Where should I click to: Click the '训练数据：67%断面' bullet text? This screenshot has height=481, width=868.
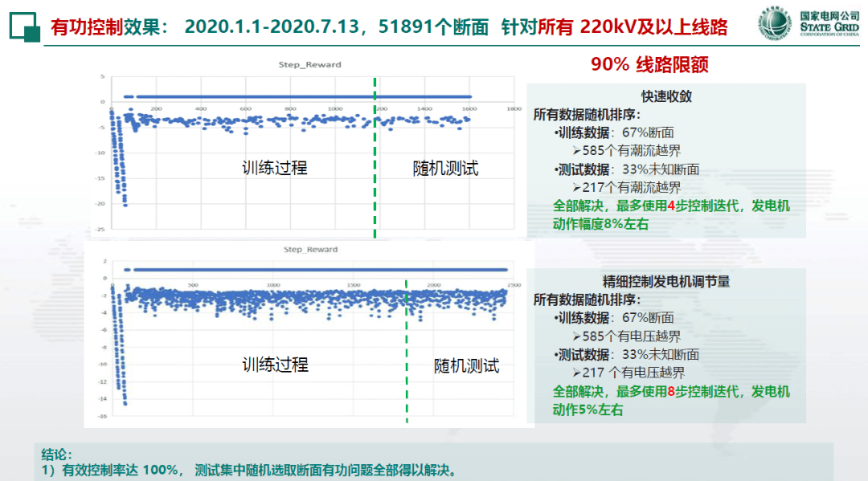pos(616,132)
